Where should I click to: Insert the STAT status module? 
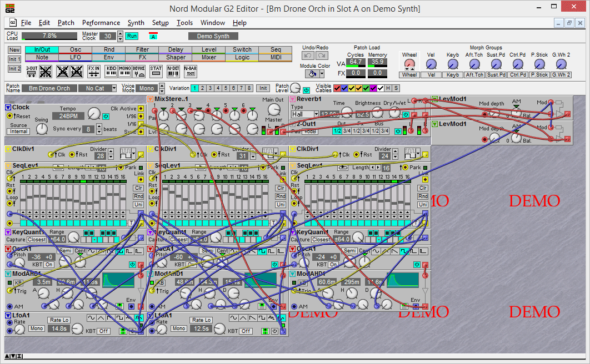156,71
